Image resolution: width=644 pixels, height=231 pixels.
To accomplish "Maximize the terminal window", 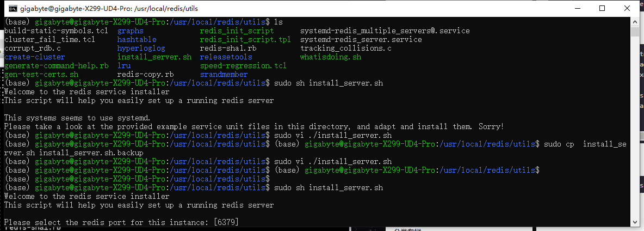I will [602, 8].
